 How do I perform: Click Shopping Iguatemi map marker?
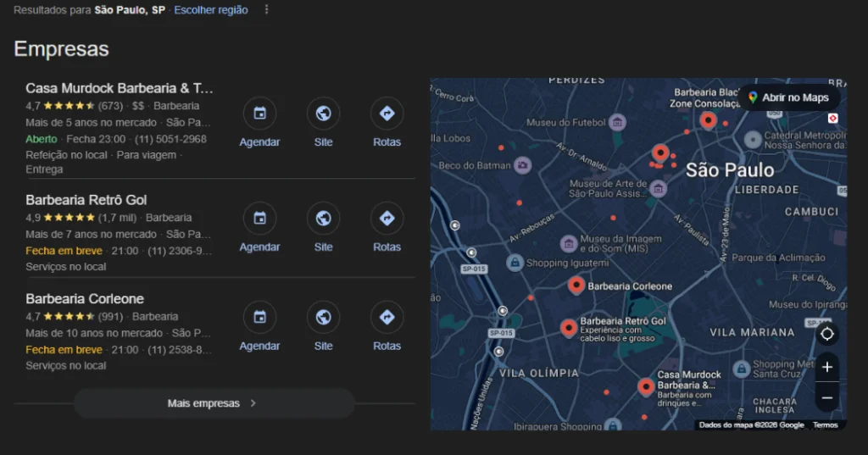[515, 263]
